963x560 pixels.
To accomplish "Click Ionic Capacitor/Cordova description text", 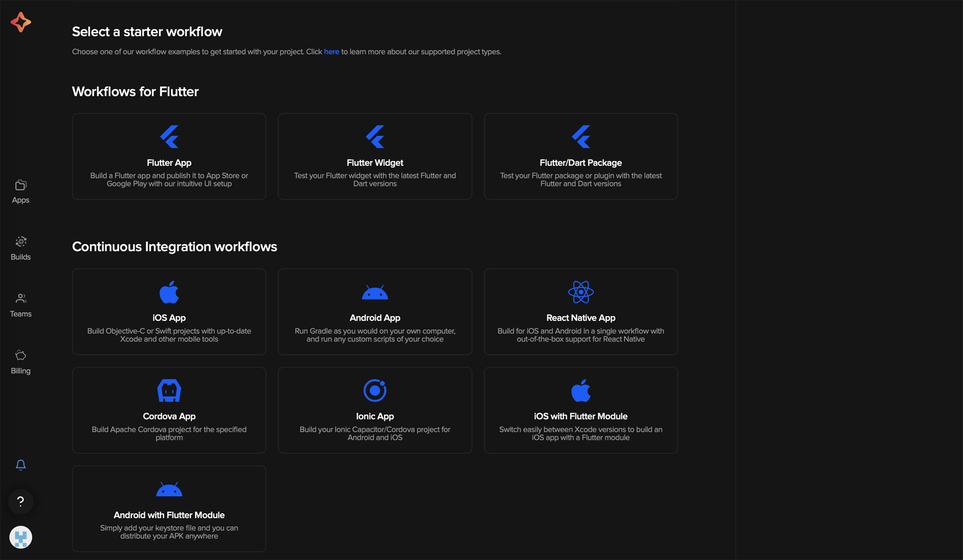I will (x=375, y=433).
